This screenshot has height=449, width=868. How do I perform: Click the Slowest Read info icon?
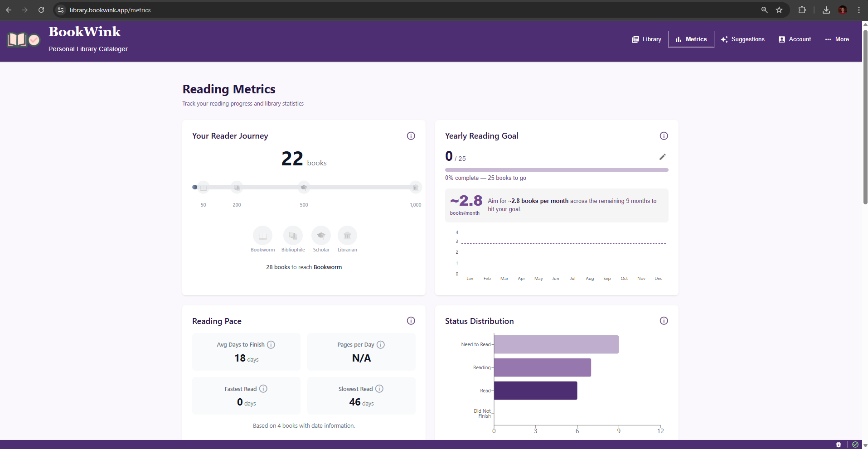click(379, 389)
